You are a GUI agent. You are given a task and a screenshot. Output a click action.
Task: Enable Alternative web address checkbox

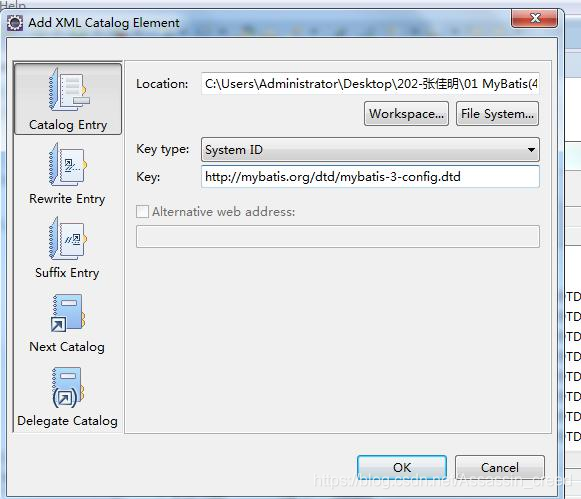(142, 212)
